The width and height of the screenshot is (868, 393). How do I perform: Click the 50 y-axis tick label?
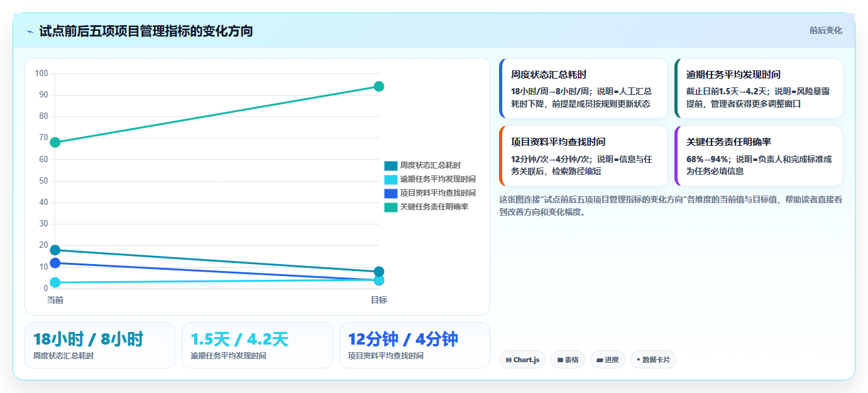pos(43,181)
